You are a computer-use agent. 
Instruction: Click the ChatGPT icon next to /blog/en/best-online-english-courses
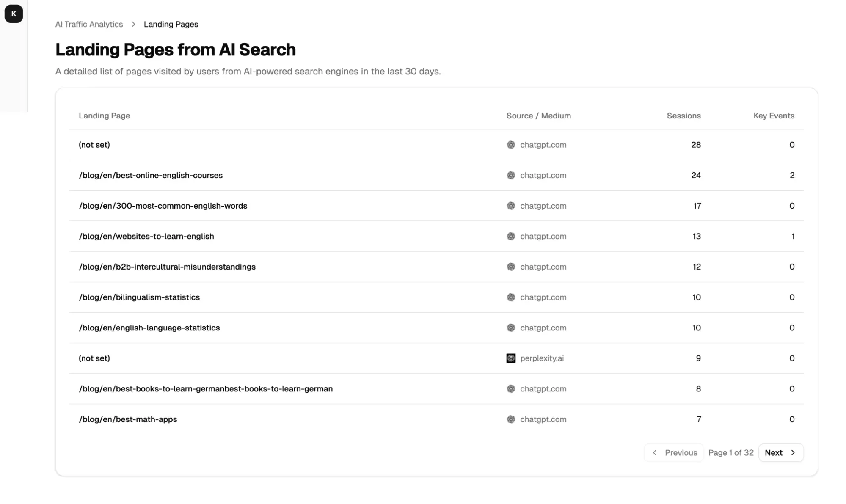click(x=511, y=175)
